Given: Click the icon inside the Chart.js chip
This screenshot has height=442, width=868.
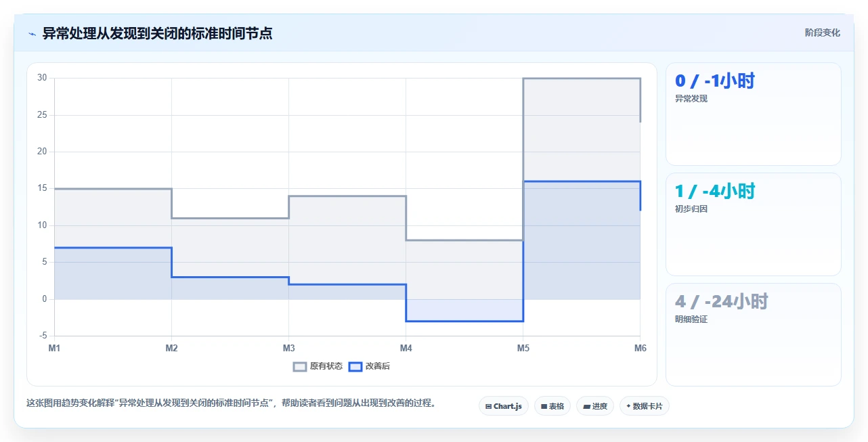Looking at the screenshot, I should click(x=489, y=407).
